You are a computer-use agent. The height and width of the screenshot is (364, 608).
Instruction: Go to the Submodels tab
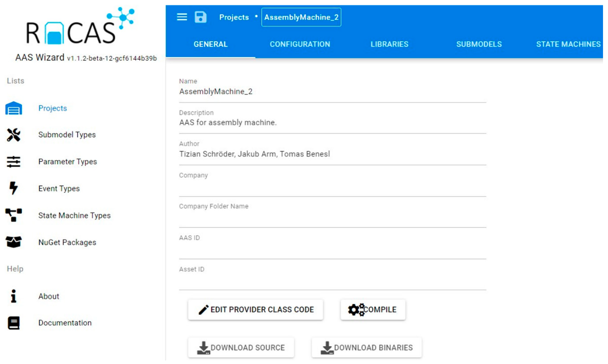click(x=479, y=44)
